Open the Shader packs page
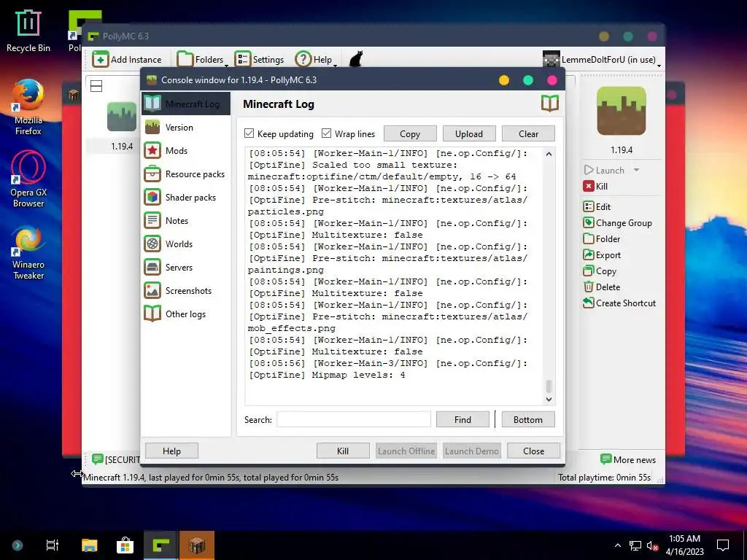 click(x=186, y=197)
